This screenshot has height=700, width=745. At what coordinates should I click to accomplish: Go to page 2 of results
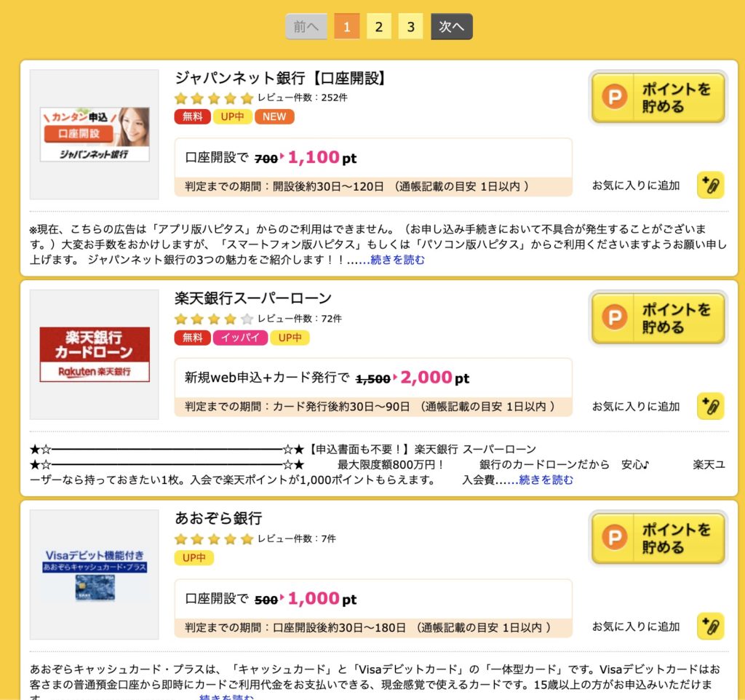click(x=378, y=27)
